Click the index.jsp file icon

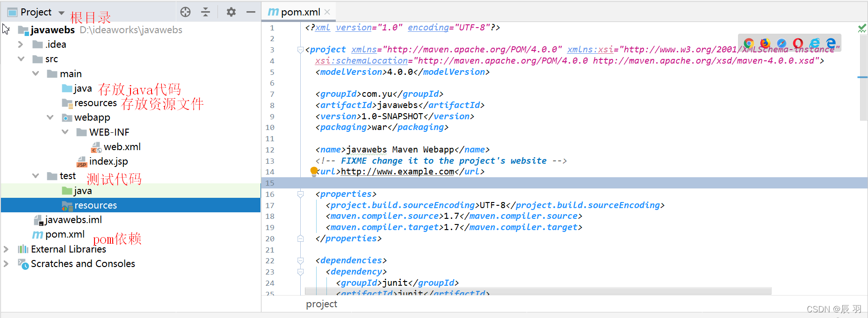pos(82,162)
